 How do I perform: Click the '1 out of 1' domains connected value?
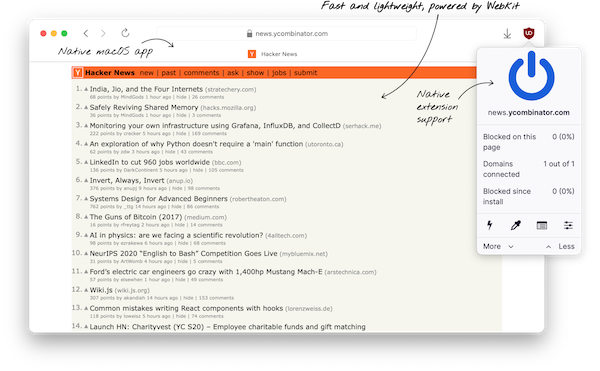(559, 164)
